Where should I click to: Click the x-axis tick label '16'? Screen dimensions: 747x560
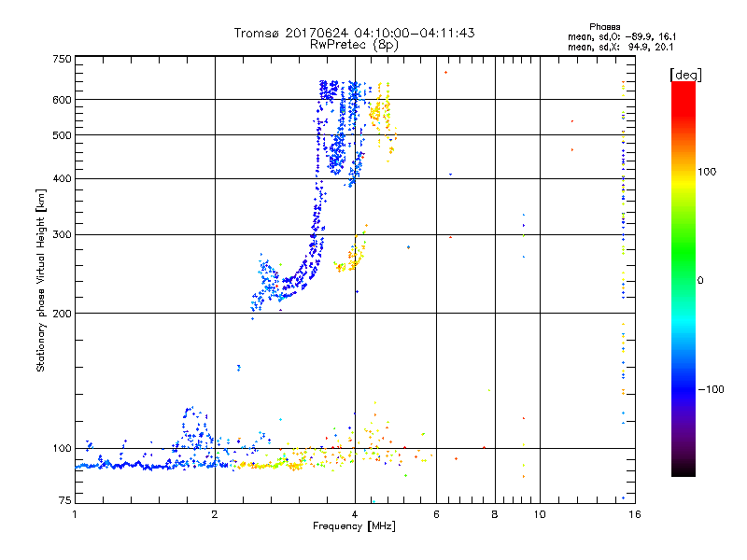point(632,514)
